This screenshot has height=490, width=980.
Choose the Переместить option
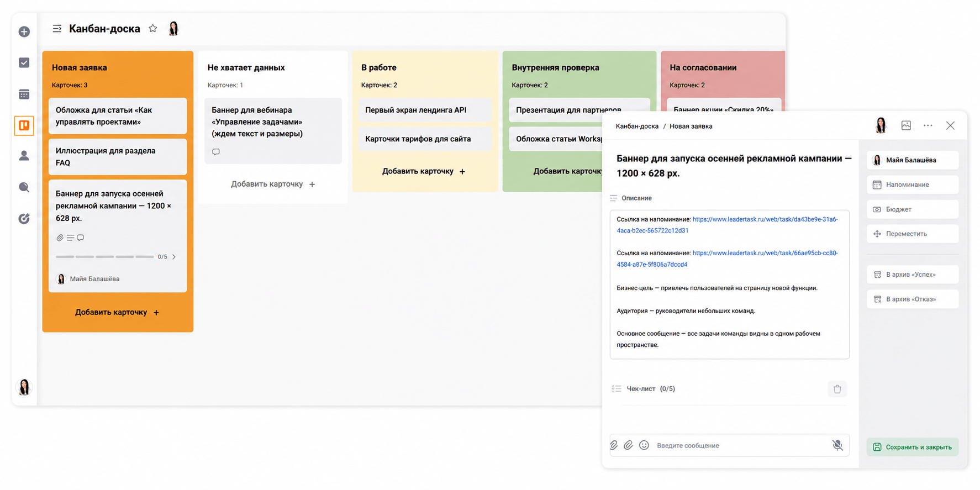[913, 234]
